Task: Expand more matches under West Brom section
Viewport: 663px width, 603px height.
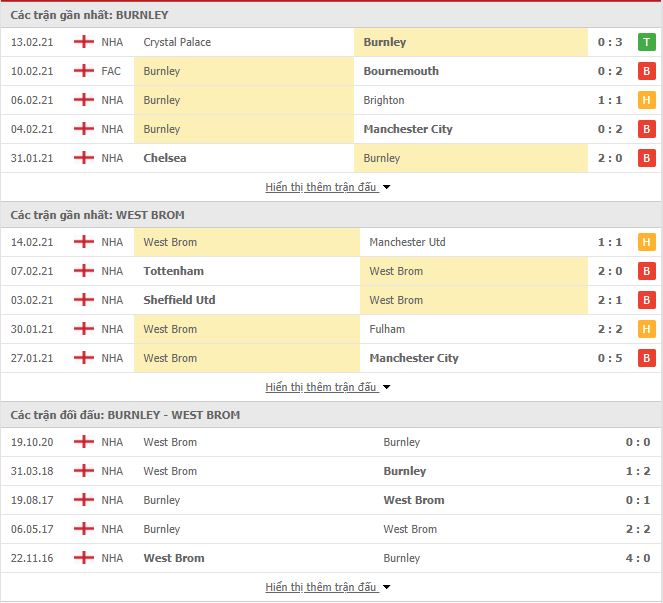Action: 328,387
